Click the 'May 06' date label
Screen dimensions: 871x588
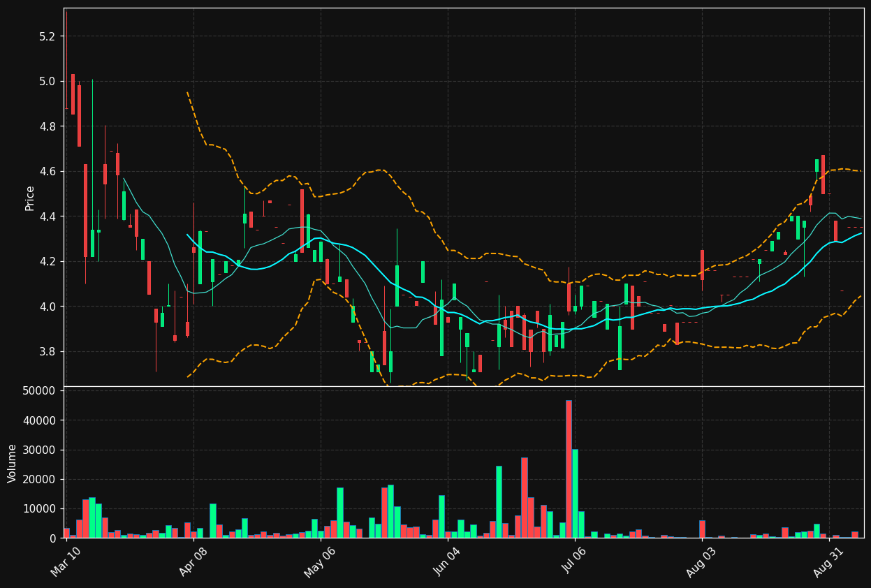320,561
